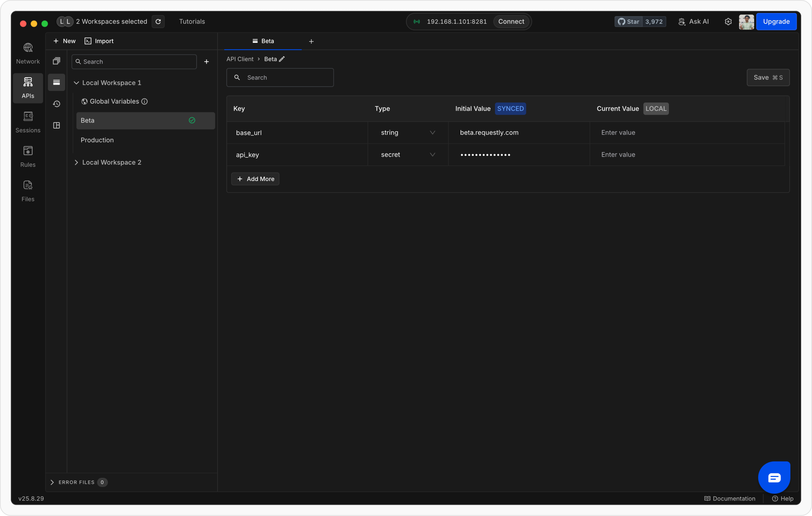Click the Add More button
Image resolution: width=812 pixels, height=516 pixels.
[x=255, y=179]
